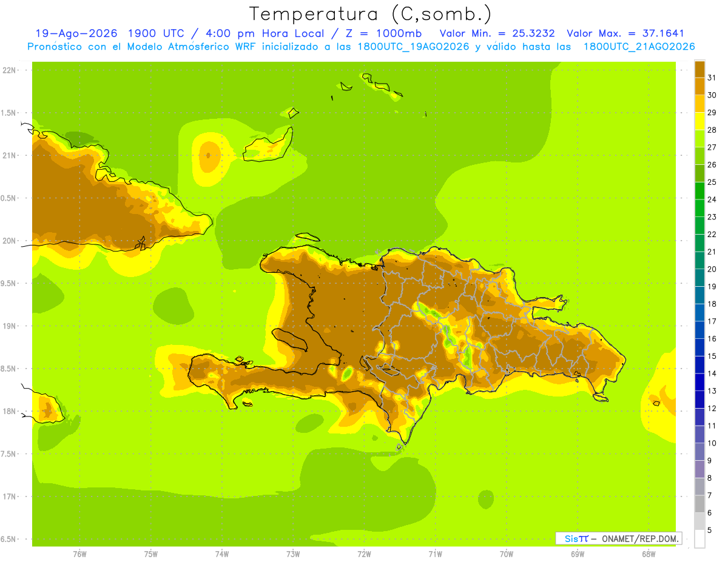This screenshot has height=562, width=728.
Task: Click the 'Valor Min. = 25.3232' text
Action: tap(497, 33)
